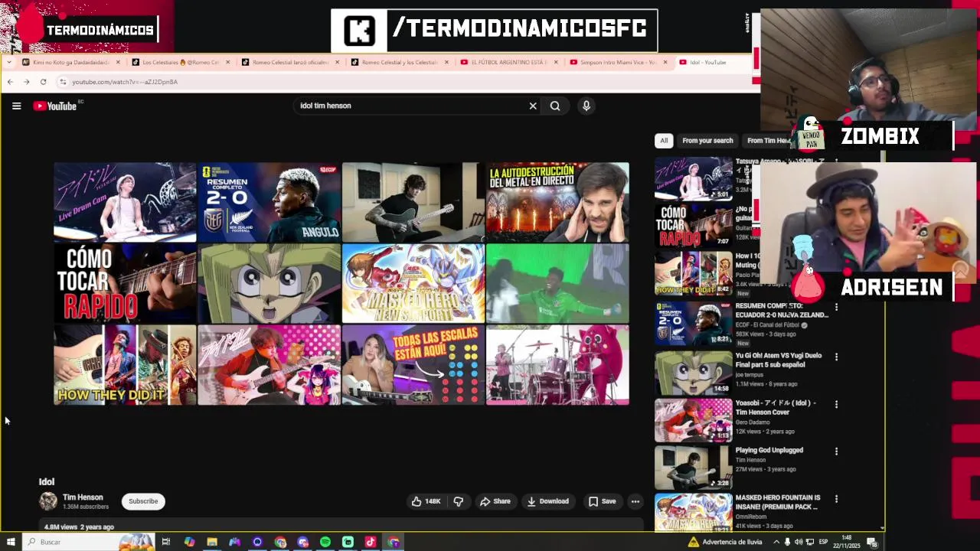Close the Kimi no Koto ga tab

[x=118, y=62]
